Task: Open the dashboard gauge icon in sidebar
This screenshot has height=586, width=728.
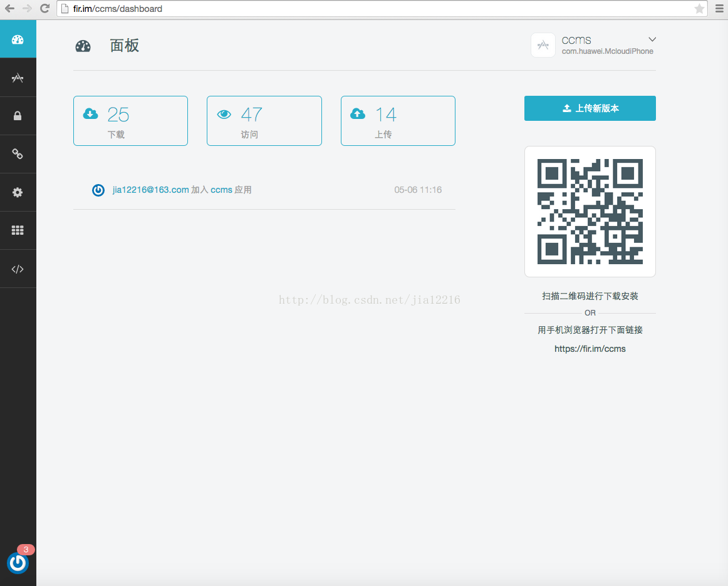Action: [18, 39]
